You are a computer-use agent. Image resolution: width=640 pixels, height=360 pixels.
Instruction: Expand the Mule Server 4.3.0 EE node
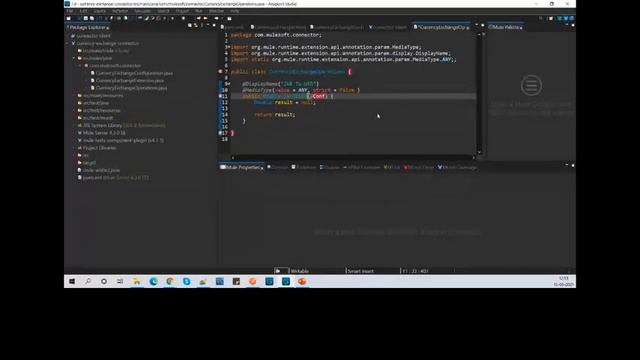tap(74, 133)
